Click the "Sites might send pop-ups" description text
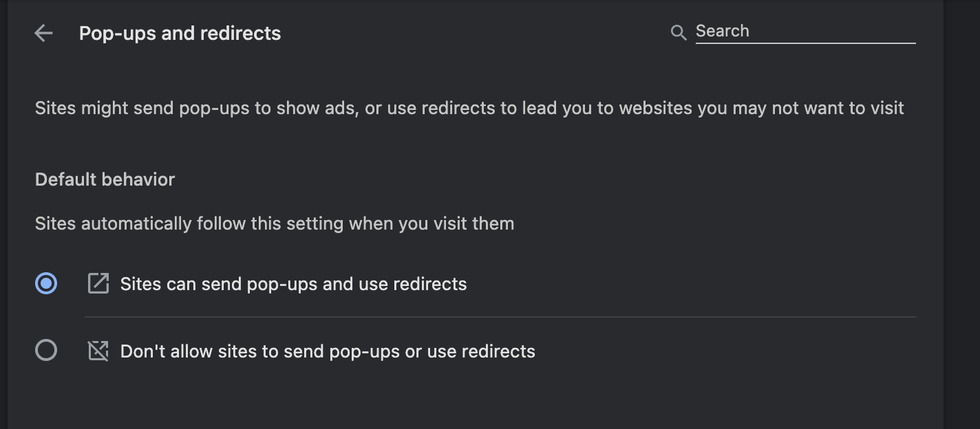The width and height of the screenshot is (980, 429). (469, 108)
